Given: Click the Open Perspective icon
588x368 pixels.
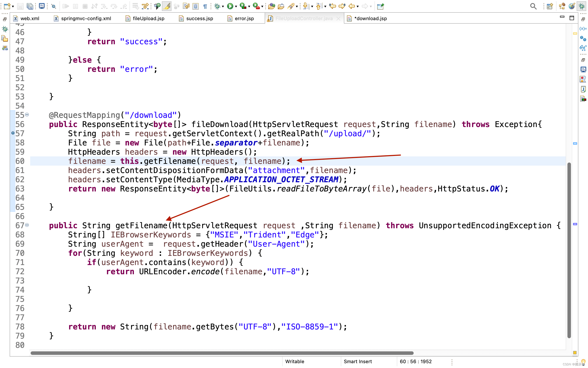Looking at the screenshot, I should [x=550, y=6].
